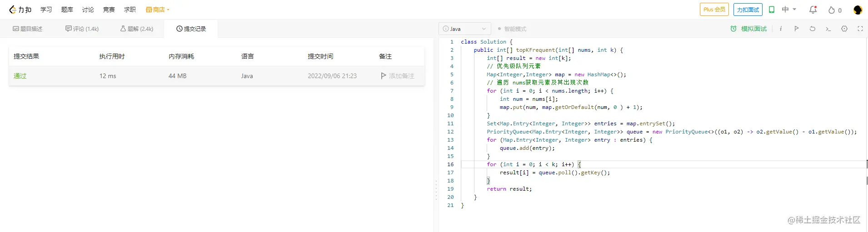Open the notifications bell

click(x=813, y=10)
